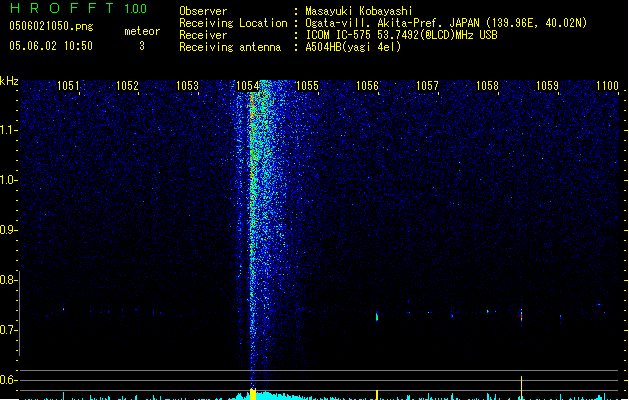The image size is (629, 400).
Task: Click the red echo blip after 1058
Action: tap(521, 315)
